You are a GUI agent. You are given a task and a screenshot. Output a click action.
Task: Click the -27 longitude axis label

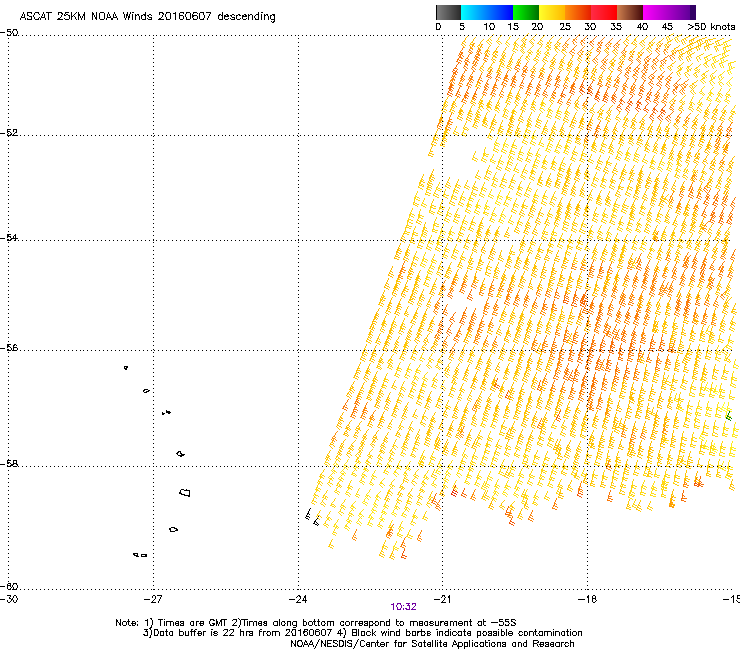[x=153, y=599]
